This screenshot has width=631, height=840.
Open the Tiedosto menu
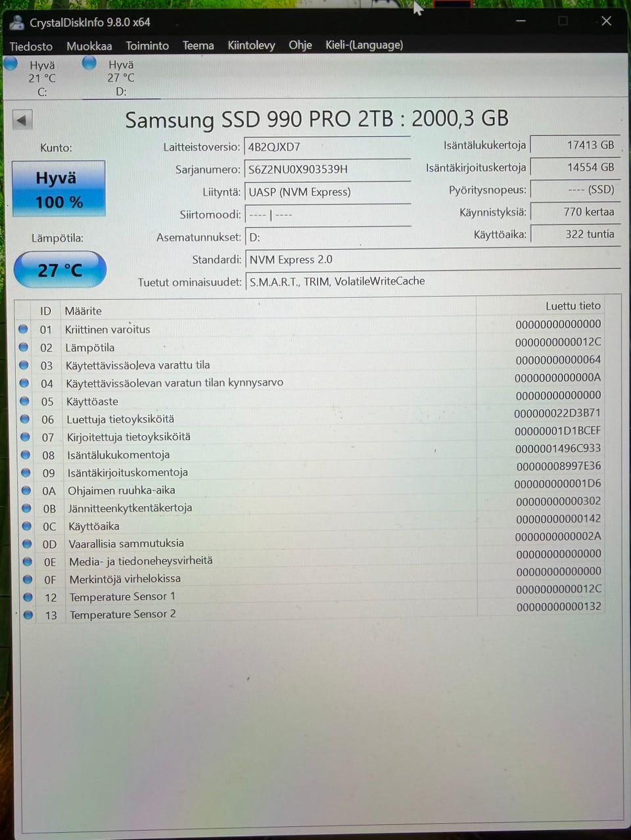click(x=31, y=46)
